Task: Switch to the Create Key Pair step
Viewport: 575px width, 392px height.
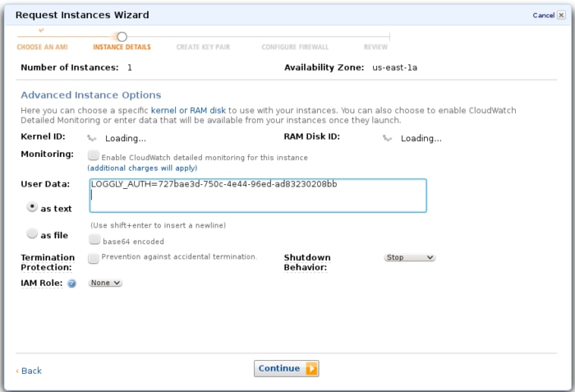Action: coord(203,48)
